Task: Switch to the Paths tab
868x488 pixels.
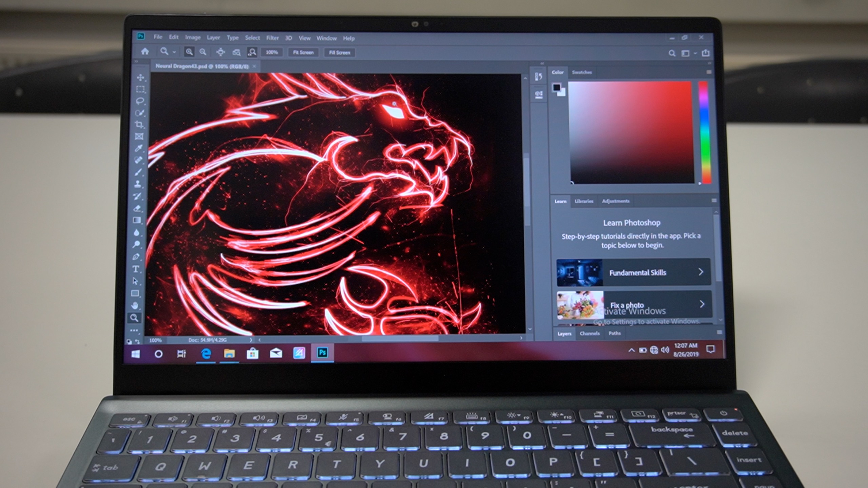Action: (614, 333)
